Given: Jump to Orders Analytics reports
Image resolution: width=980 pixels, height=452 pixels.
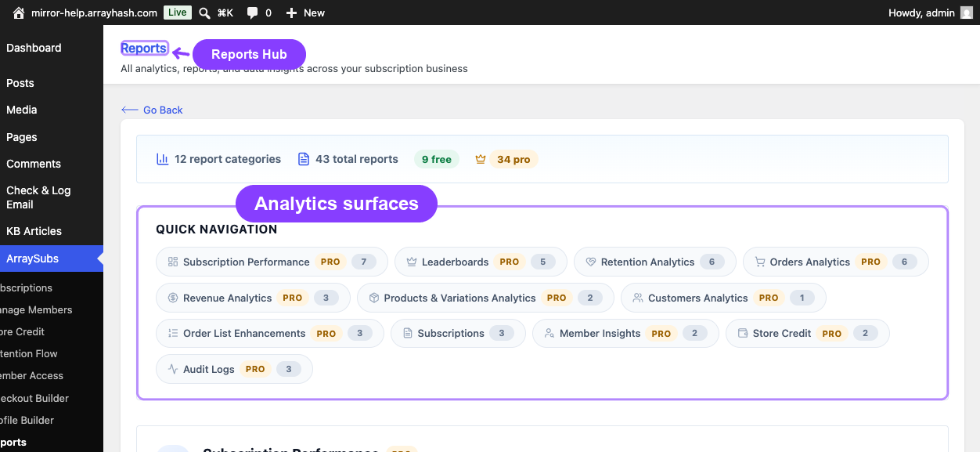Looking at the screenshot, I should tap(835, 262).
